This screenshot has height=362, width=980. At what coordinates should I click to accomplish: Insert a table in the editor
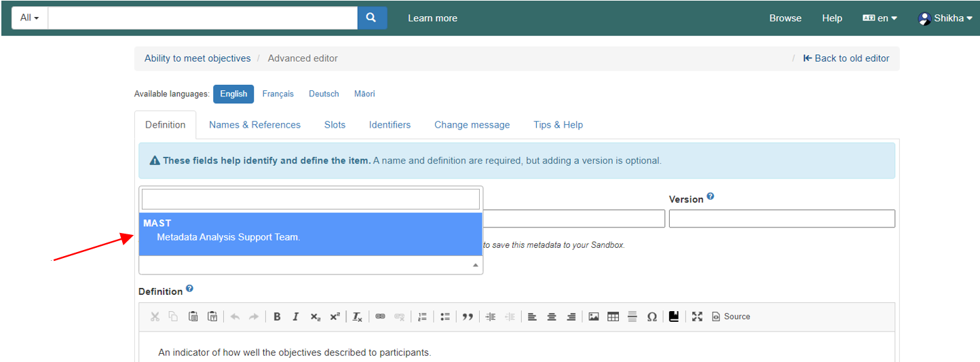(613, 316)
